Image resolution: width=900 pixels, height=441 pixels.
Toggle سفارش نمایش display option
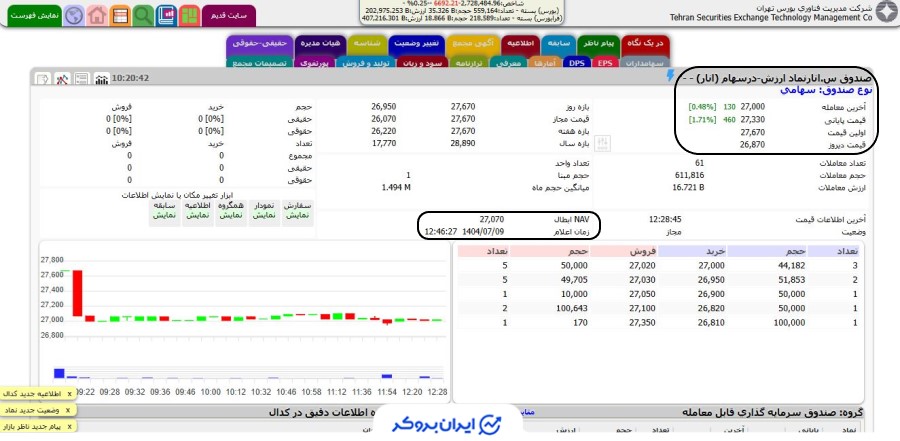tap(296, 210)
